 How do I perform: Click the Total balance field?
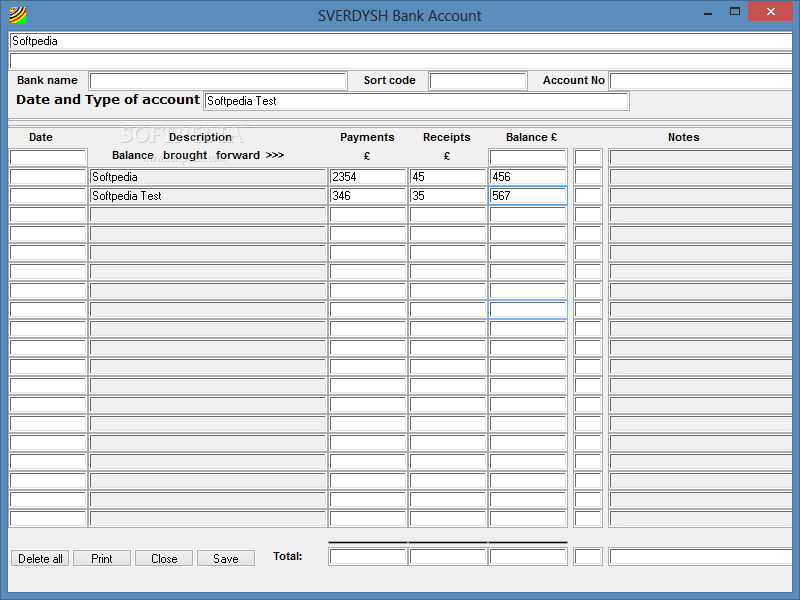528,557
